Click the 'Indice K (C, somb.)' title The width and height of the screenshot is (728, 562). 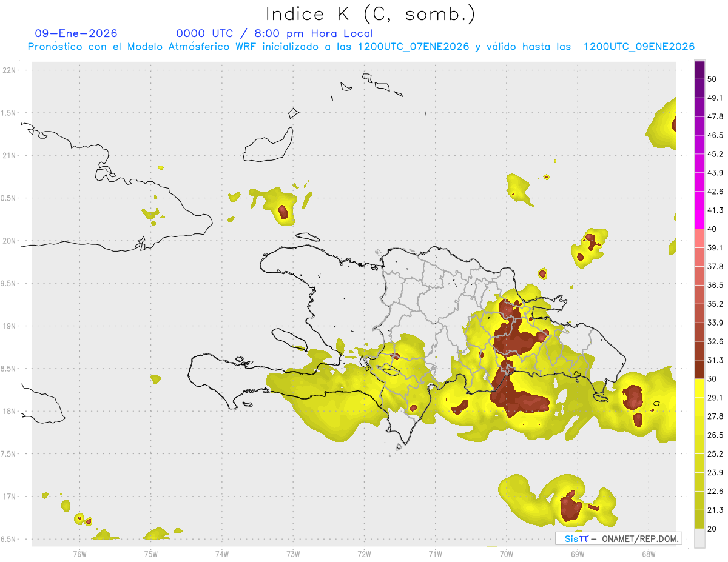click(x=371, y=14)
